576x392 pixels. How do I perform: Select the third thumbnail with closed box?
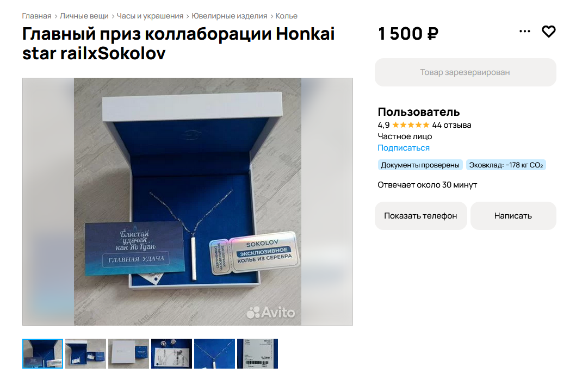coord(128,353)
